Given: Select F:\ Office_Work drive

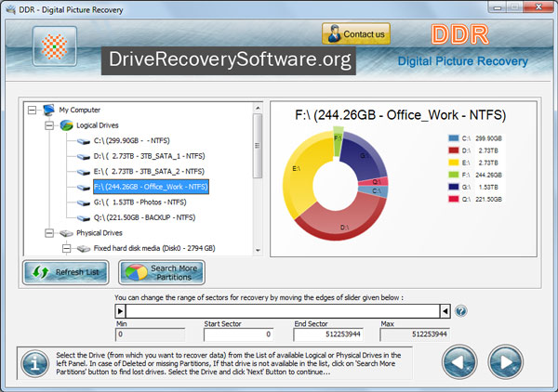Looking at the screenshot, I should click(151, 187).
